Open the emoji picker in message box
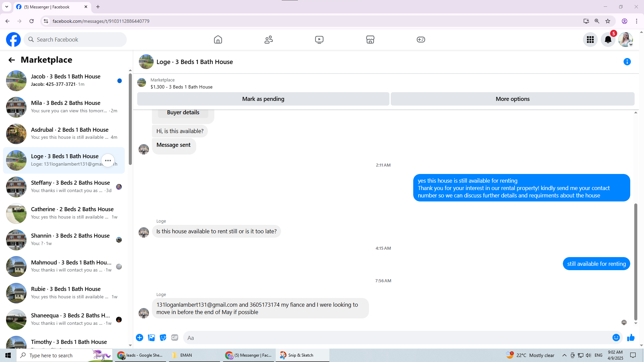The width and height of the screenshot is (644, 362). 616,338
